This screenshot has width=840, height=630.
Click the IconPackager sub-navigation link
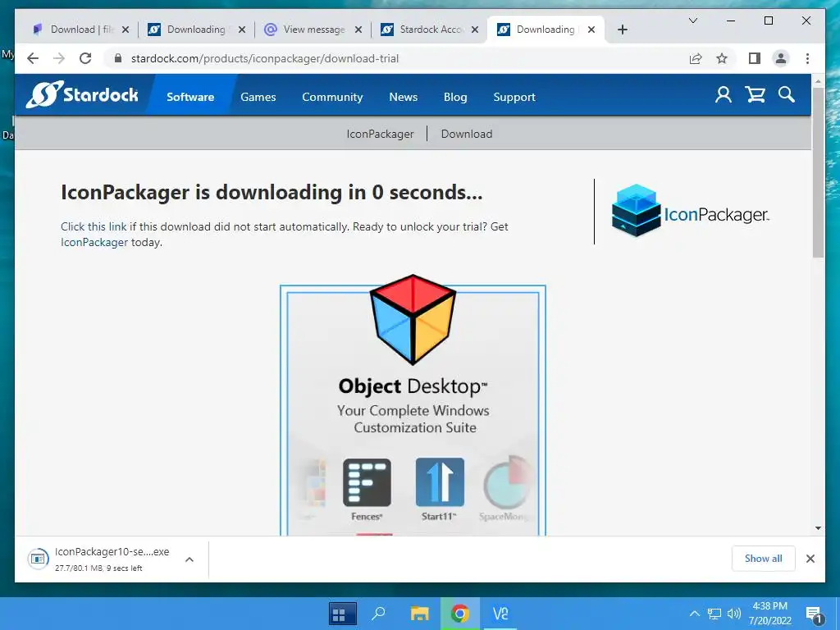380,134
